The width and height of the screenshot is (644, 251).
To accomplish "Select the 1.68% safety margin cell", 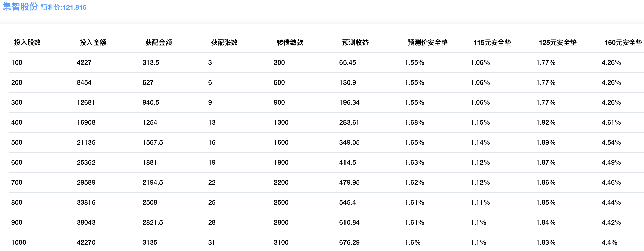I will coord(415,122).
